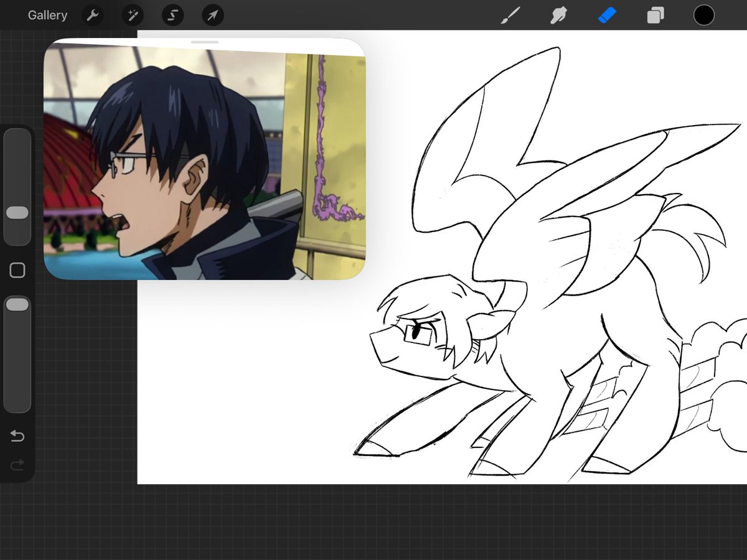
Task: Select the Eraser tool
Action: pos(607,16)
